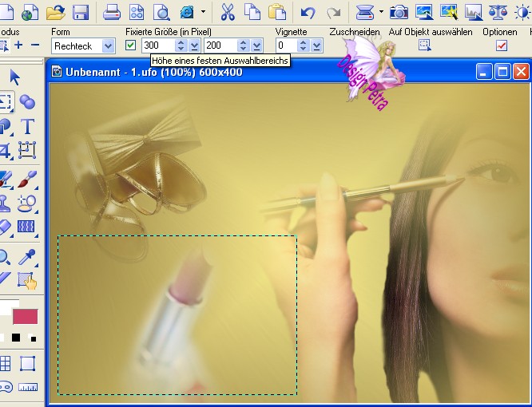The height and width of the screenshot is (407, 532).
Task: Open the print layout icon
Action: [x=137, y=12]
